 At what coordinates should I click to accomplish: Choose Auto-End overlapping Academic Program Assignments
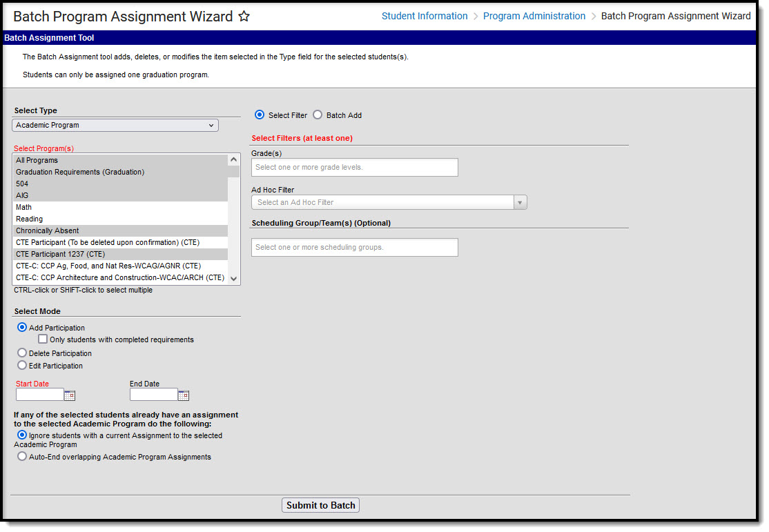(x=22, y=457)
